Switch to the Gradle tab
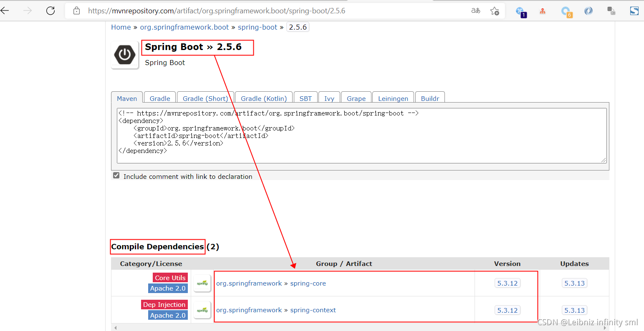Screen dimensions: 644x331 point(160,98)
